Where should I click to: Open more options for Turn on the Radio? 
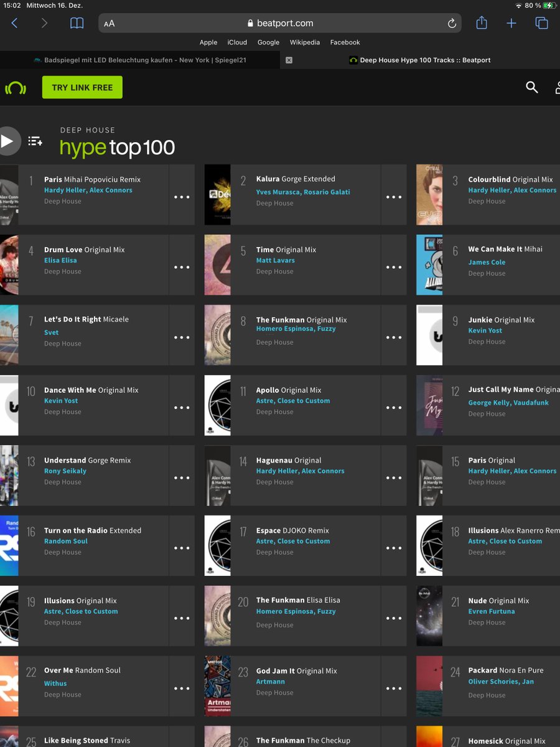coord(182,548)
